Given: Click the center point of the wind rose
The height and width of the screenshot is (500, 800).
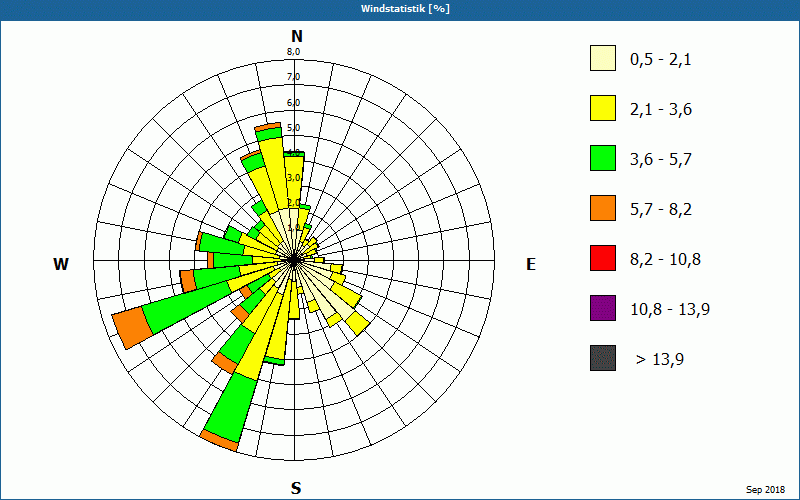Looking at the screenshot, I should coord(294,260).
